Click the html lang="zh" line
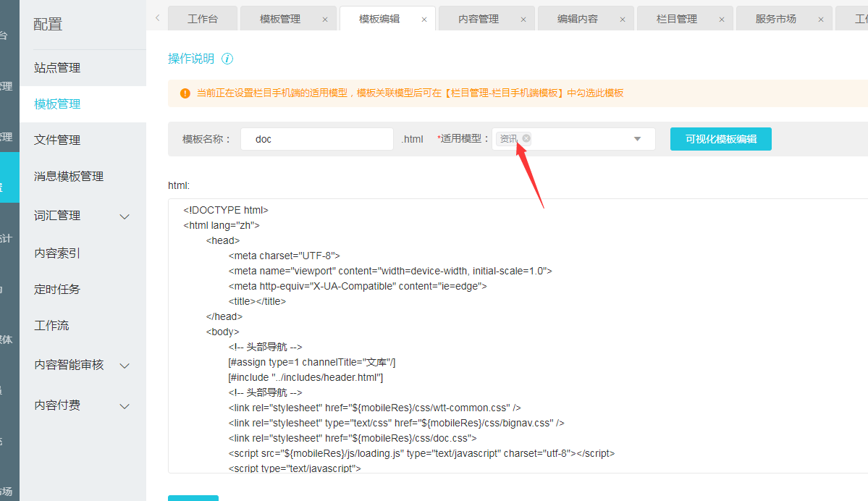The image size is (868, 501). (222, 225)
